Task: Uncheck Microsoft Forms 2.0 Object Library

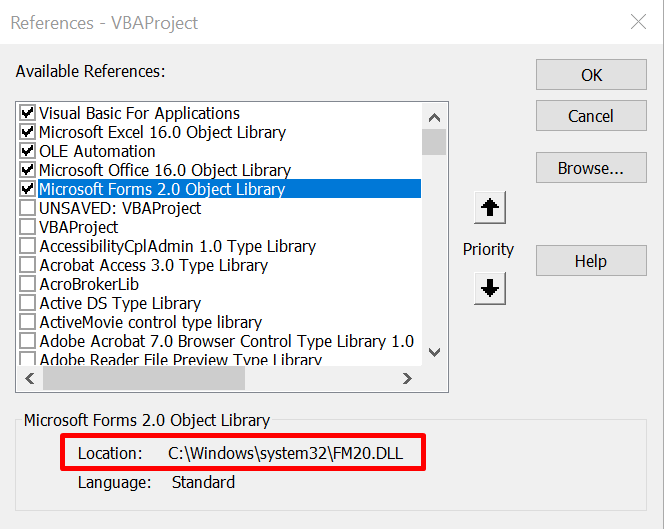Action: coord(28,189)
